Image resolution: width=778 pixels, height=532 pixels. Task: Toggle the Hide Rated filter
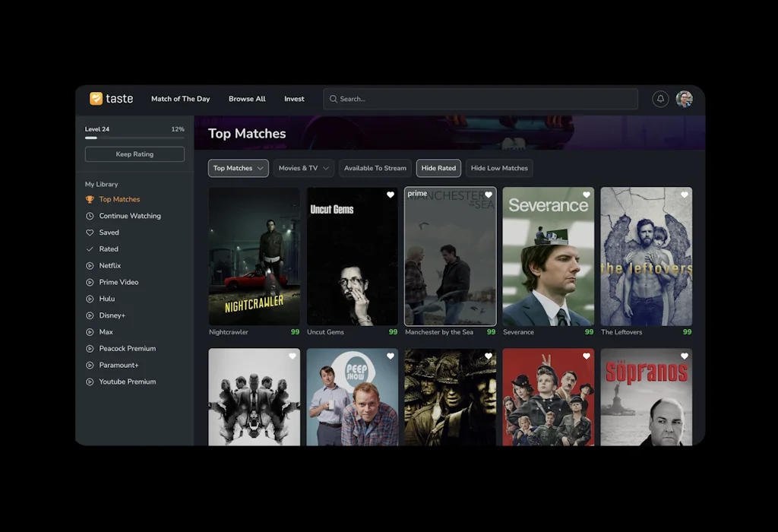click(438, 168)
